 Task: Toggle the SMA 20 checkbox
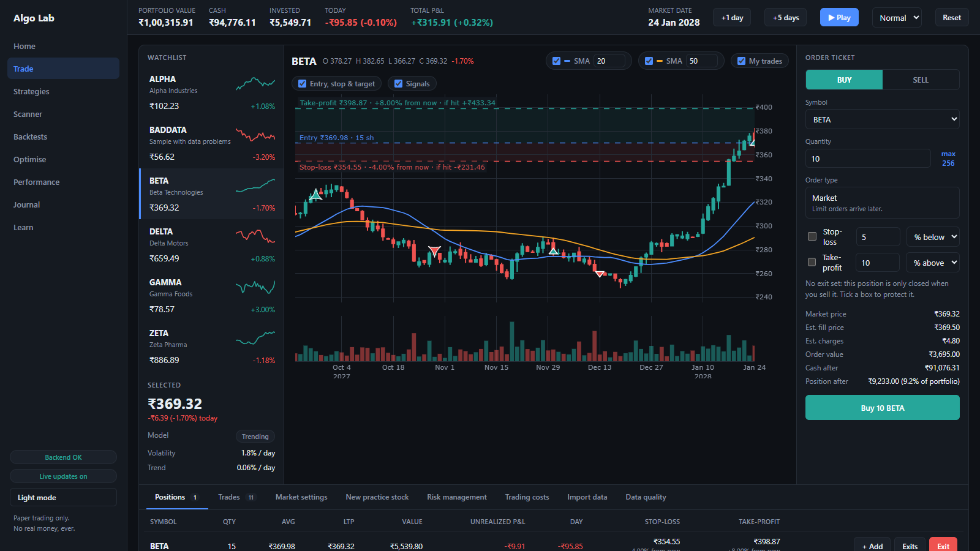click(556, 61)
